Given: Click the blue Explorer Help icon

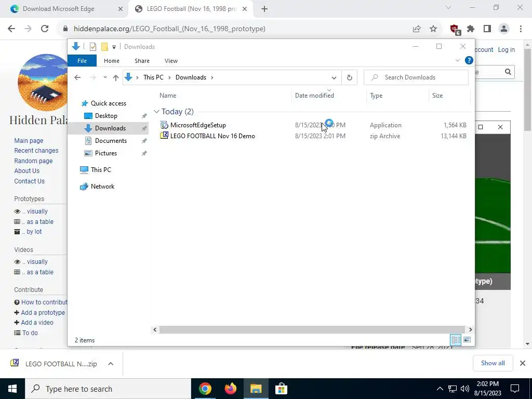Looking at the screenshot, I should (x=469, y=60).
